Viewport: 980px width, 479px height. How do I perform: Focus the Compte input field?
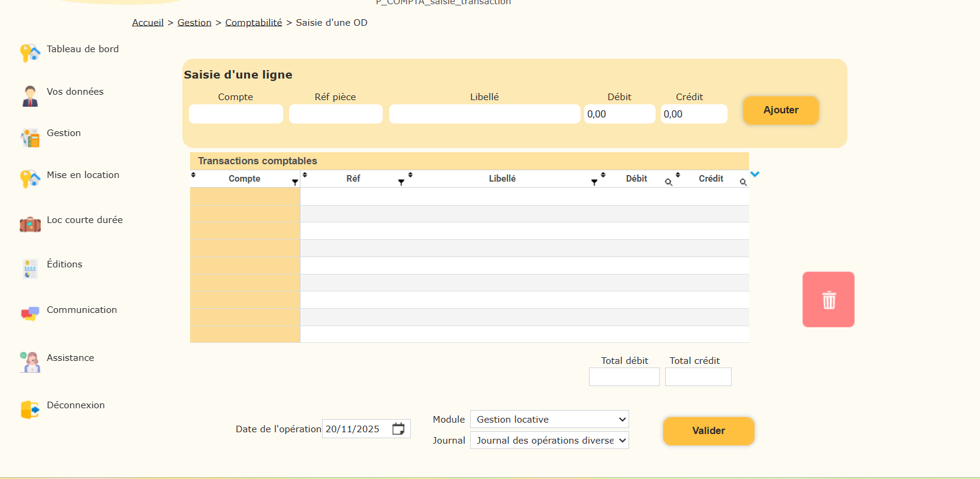pyautogui.click(x=236, y=114)
